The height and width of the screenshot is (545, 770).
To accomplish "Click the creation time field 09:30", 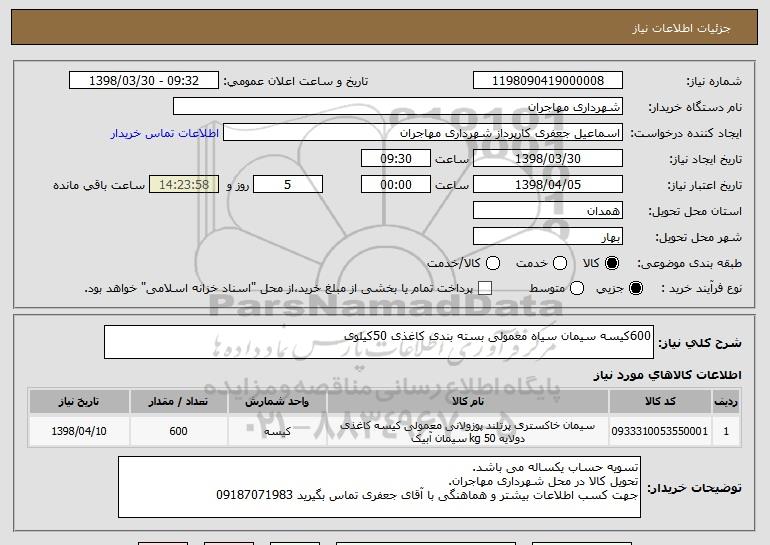I will [x=396, y=159].
